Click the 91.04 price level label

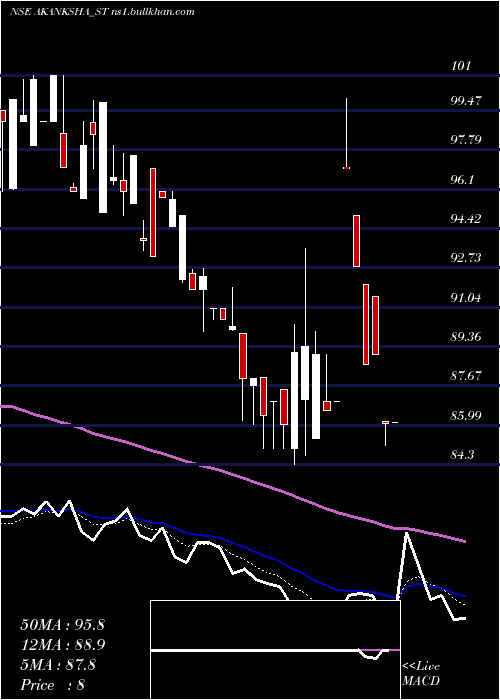(x=466, y=297)
